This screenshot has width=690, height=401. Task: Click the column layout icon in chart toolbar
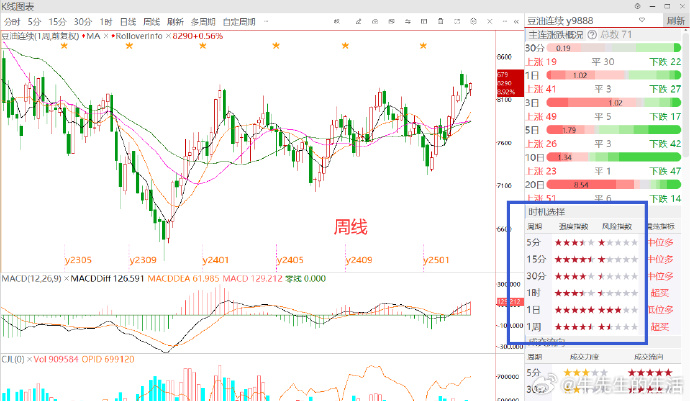(x=424, y=21)
